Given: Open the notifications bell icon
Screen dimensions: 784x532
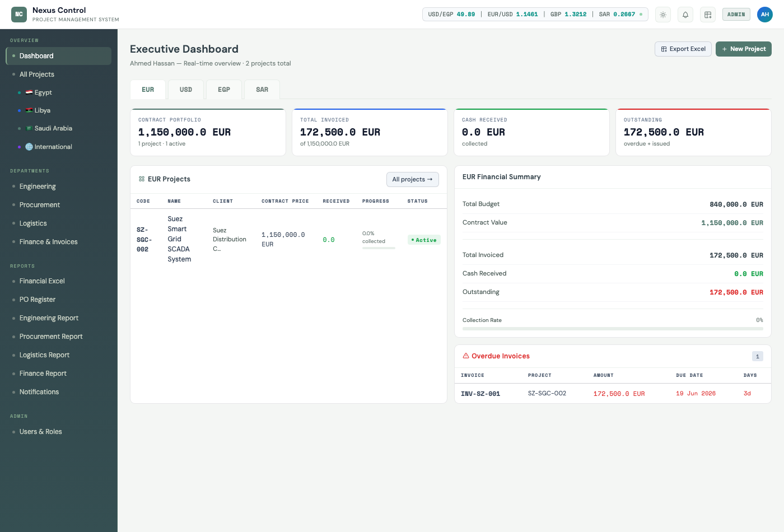Looking at the screenshot, I should click(685, 15).
